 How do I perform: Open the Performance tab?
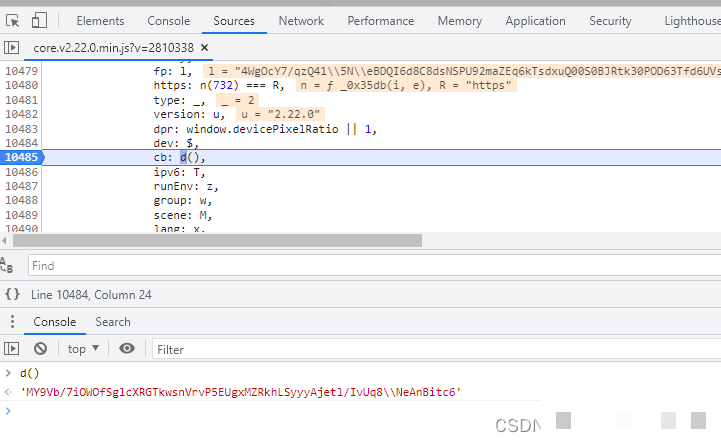click(x=378, y=20)
